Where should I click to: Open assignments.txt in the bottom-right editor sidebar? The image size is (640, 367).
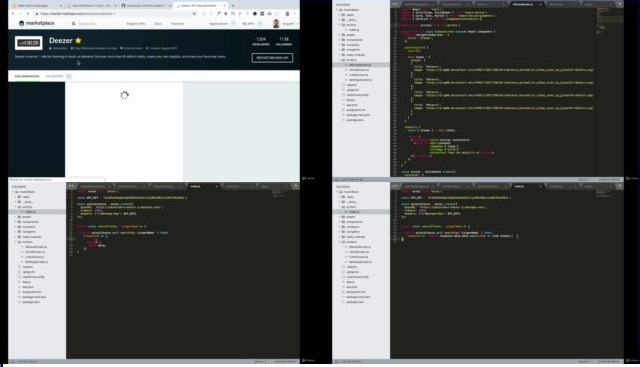coord(356,292)
